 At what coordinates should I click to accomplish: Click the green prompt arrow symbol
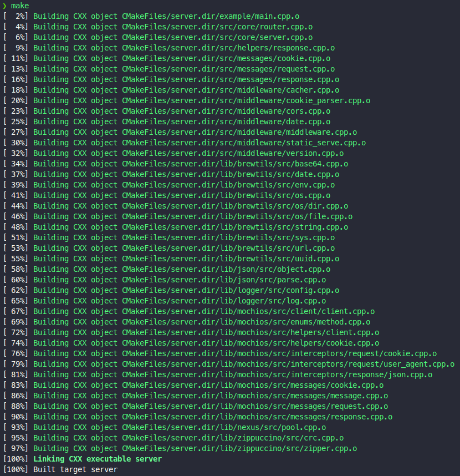[5, 6]
